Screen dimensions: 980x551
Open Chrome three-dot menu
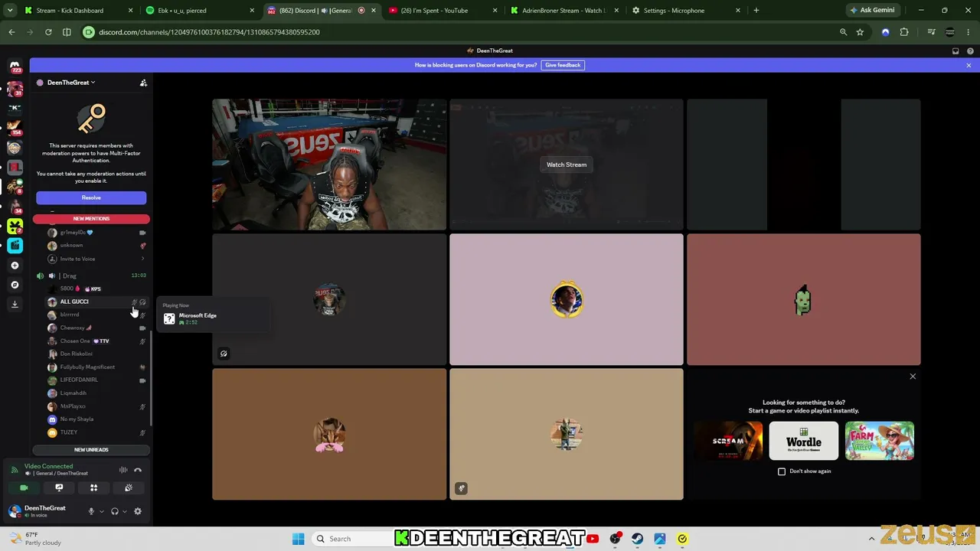(x=969, y=32)
